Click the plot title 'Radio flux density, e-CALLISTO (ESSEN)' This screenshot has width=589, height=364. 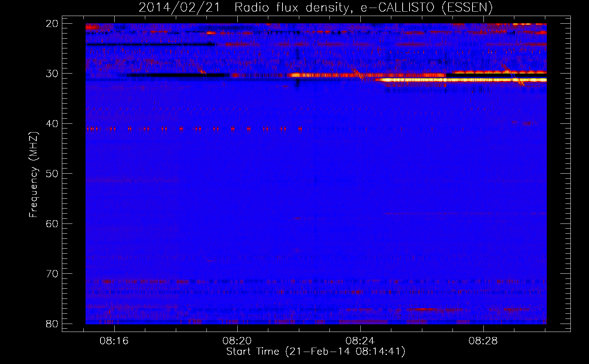tap(363, 7)
